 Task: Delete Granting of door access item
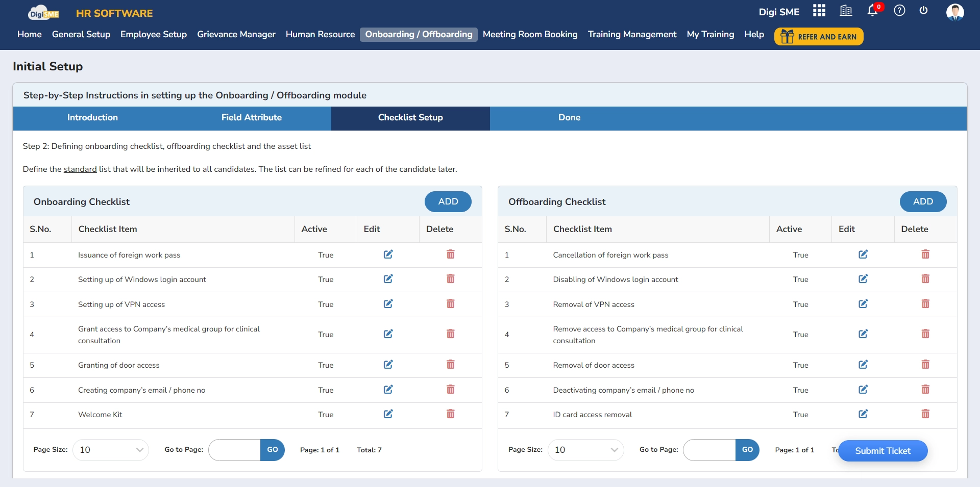click(x=450, y=365)
